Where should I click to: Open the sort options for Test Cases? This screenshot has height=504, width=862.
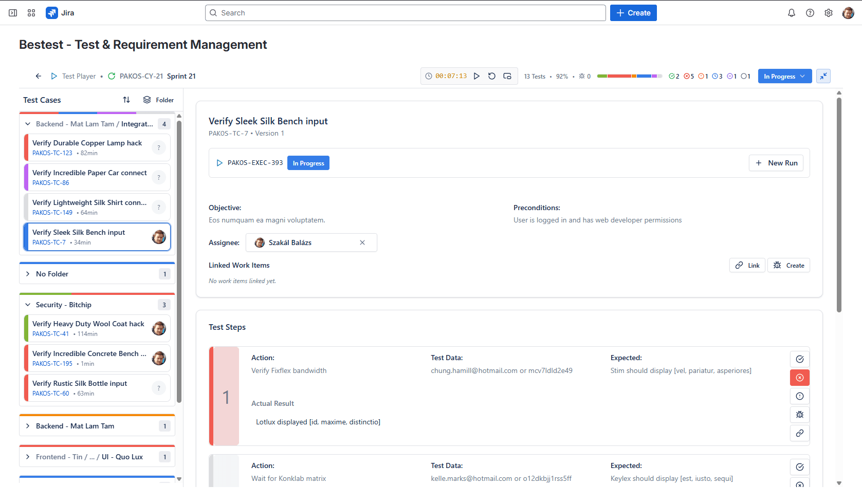(x=126, y=100)
